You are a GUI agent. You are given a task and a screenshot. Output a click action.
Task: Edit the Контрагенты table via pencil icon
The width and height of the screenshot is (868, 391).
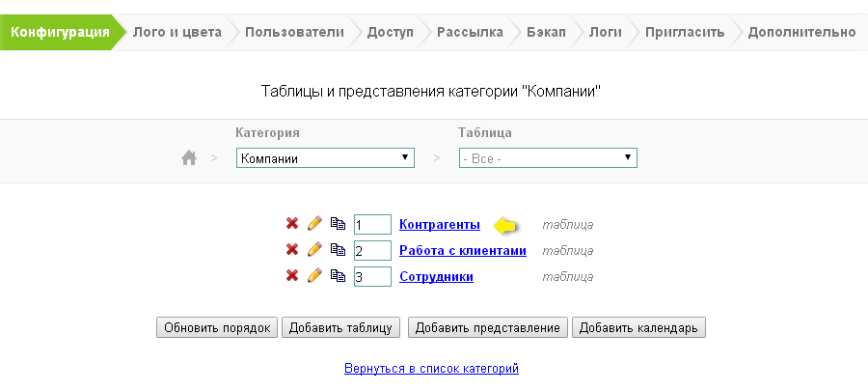[314, 224]
